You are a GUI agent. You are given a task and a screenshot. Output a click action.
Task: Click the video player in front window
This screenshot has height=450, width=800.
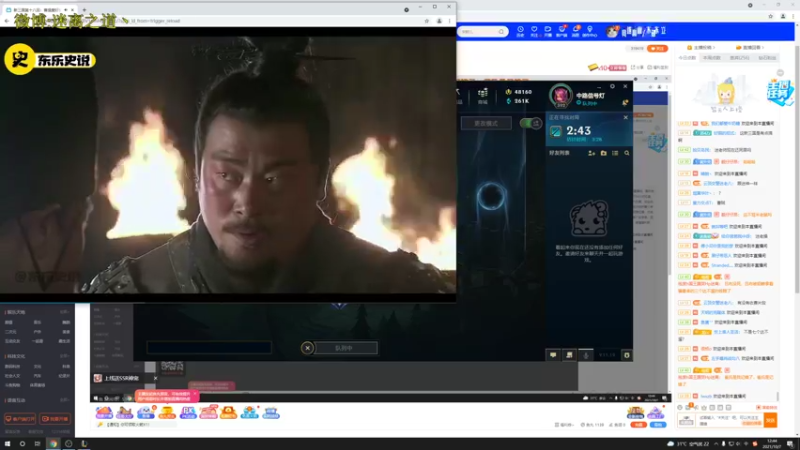point(228,164)
